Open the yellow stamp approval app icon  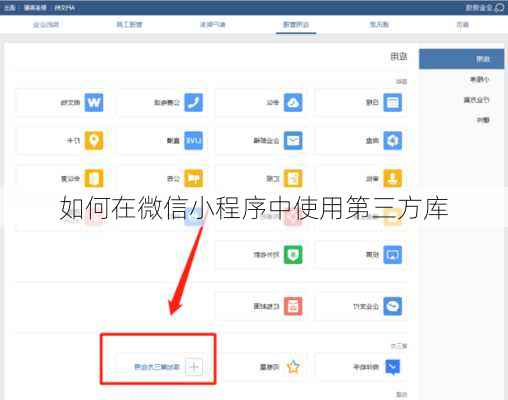coord(392,178)
